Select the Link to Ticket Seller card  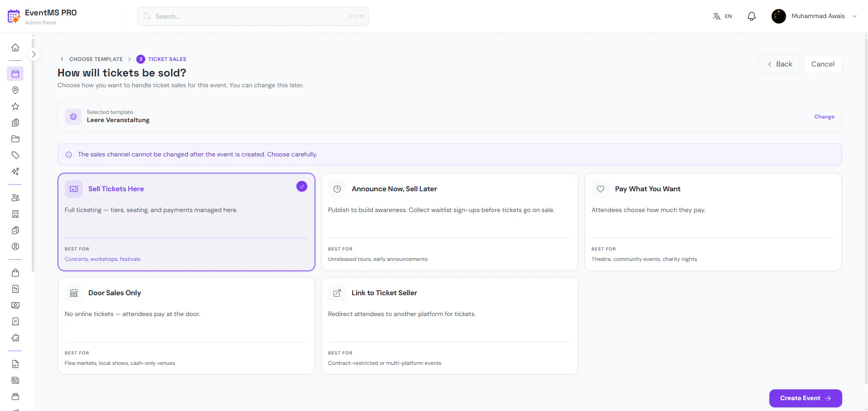click(450, 326)
